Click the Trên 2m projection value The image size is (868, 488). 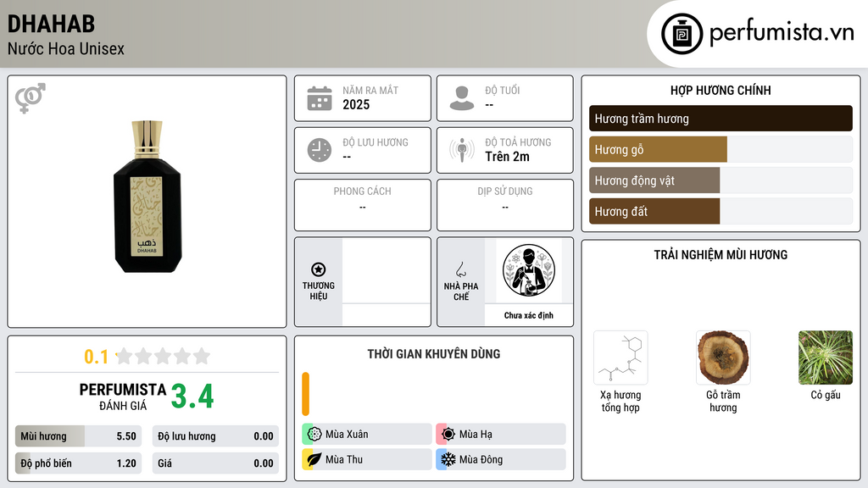(507, 157)
